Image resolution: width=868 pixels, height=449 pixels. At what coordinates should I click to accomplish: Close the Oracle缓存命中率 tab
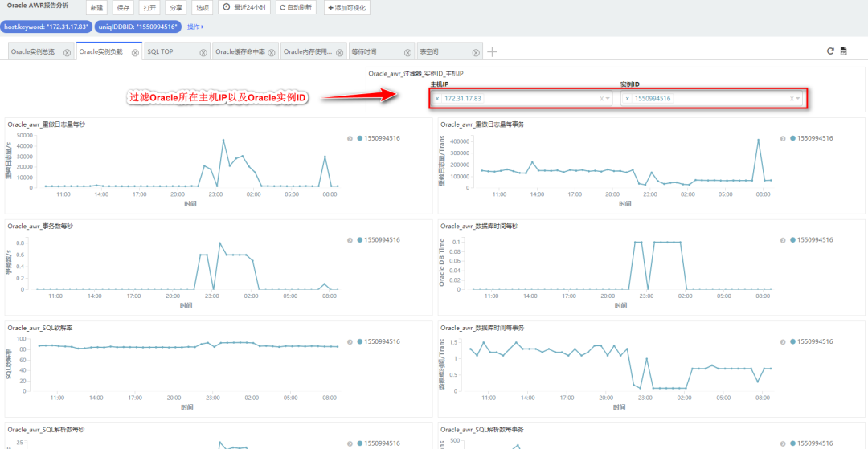(272, 52)
